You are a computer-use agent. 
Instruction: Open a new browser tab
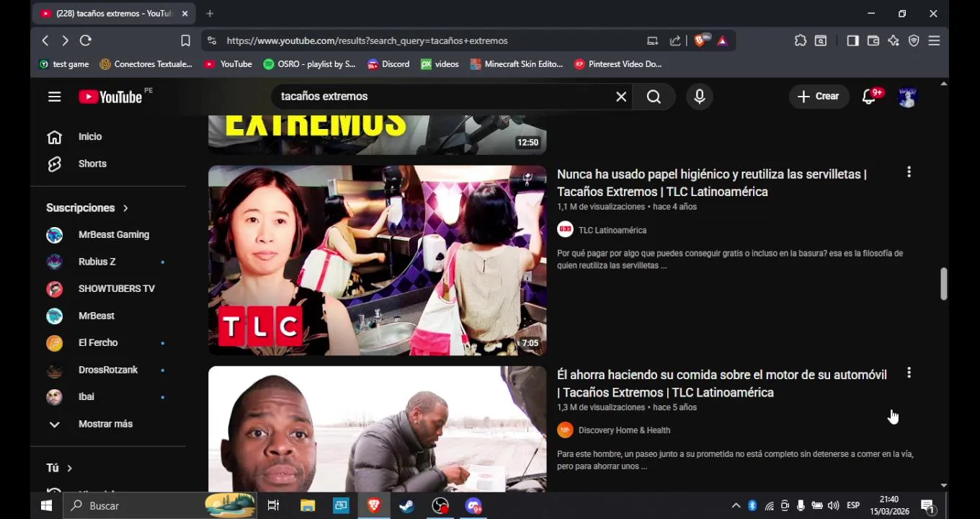click(x=210, y=14)
